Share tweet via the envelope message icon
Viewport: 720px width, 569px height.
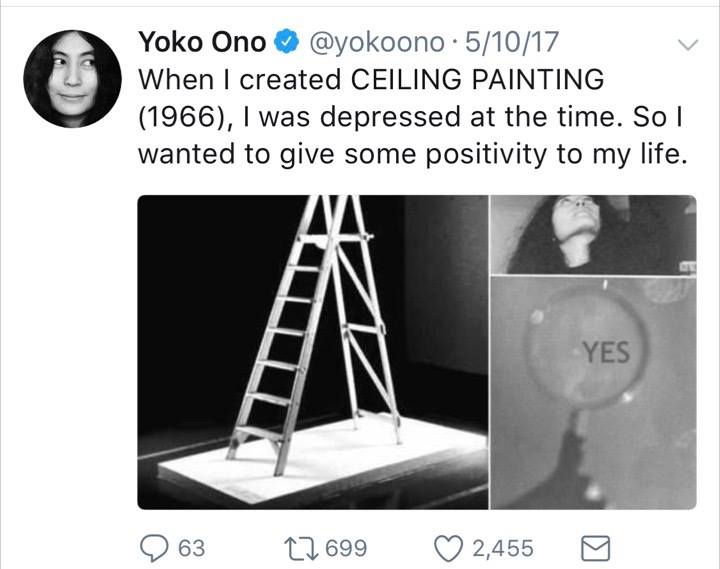point(595,548)
